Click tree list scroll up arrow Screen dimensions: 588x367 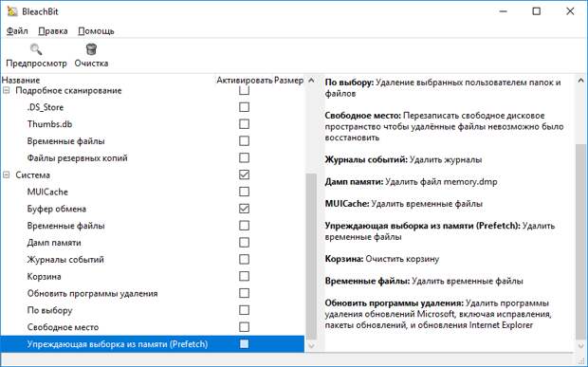click(311, 81)
